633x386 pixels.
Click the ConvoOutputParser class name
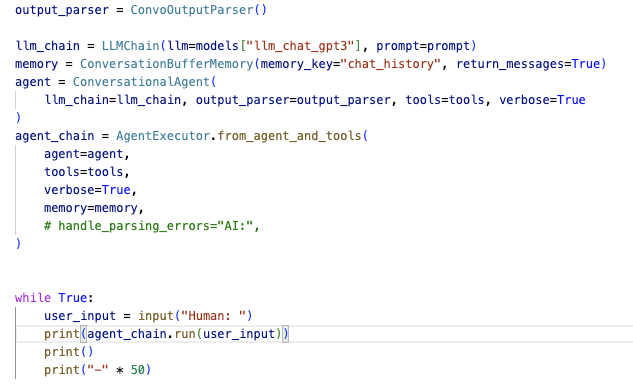192,10
